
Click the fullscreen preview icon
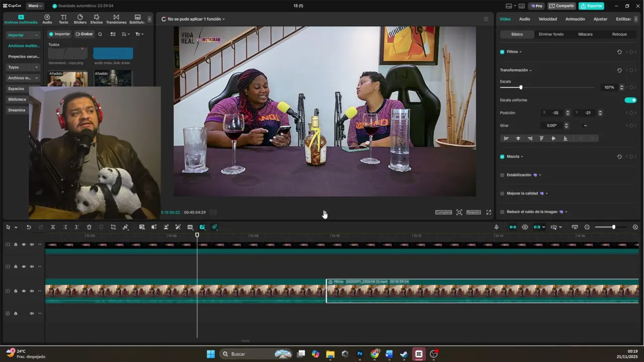[x=489, y=212]
